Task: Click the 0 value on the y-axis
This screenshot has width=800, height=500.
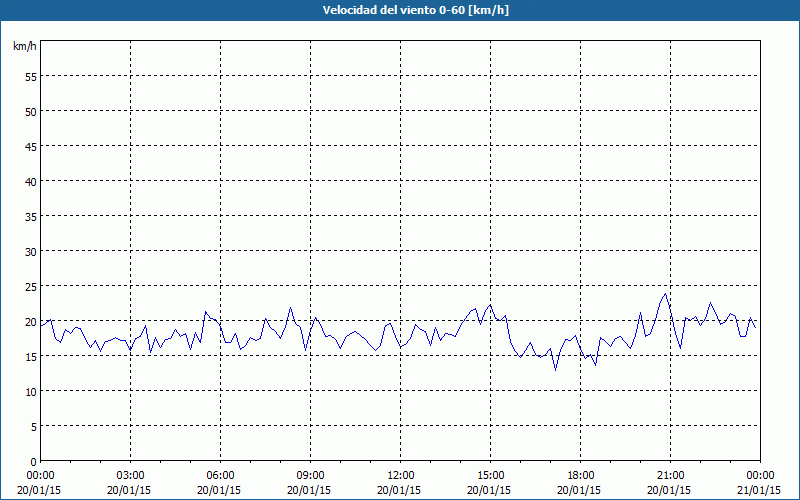Action: click(x=34, y=462)
